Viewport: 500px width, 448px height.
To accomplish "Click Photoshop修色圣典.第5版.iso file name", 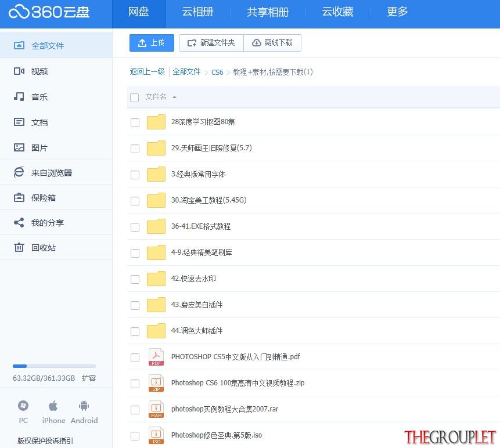I will point(217,435).
